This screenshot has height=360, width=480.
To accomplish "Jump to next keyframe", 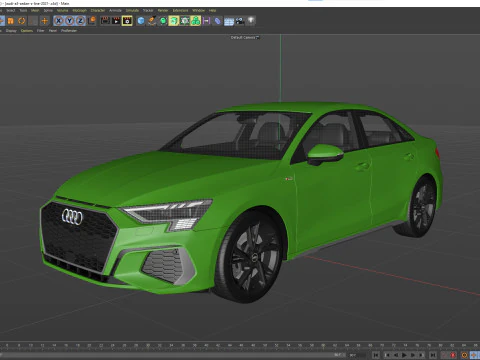I will tap(421, 355).
